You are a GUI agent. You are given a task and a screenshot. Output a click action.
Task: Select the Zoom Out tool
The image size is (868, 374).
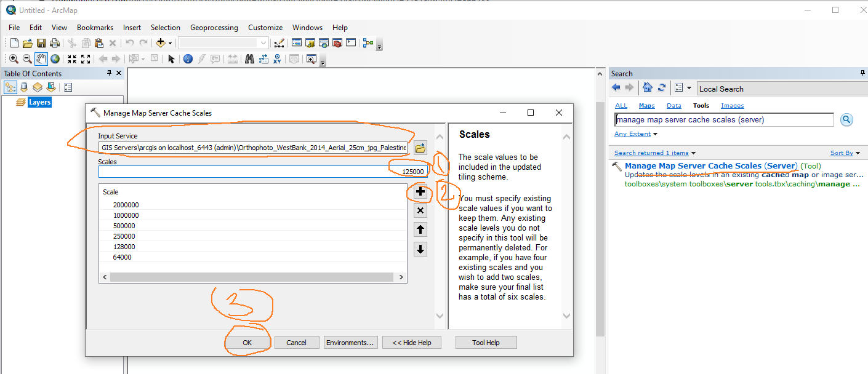coord(28,59)
